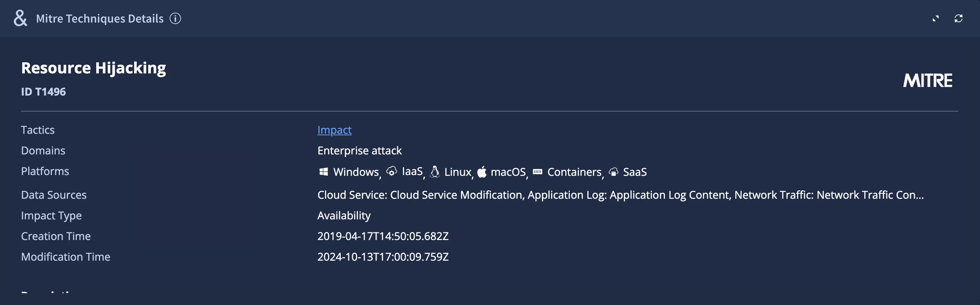Select the Windows platform text

point(356,172)
